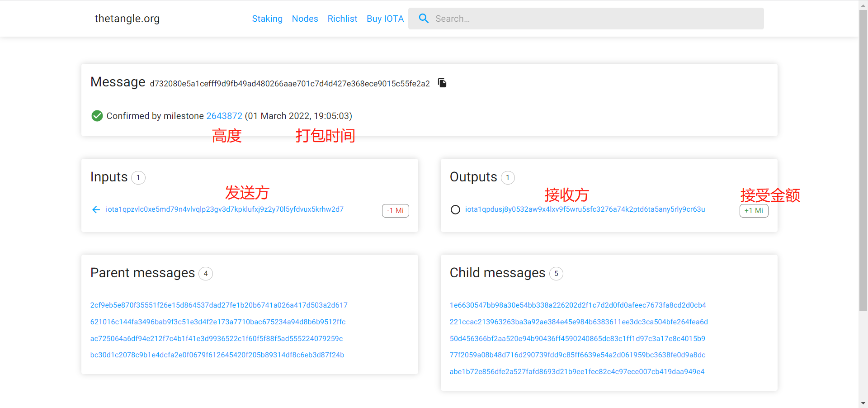
Task: Click the thetangle.org site logo
Action: pos(127,19)
